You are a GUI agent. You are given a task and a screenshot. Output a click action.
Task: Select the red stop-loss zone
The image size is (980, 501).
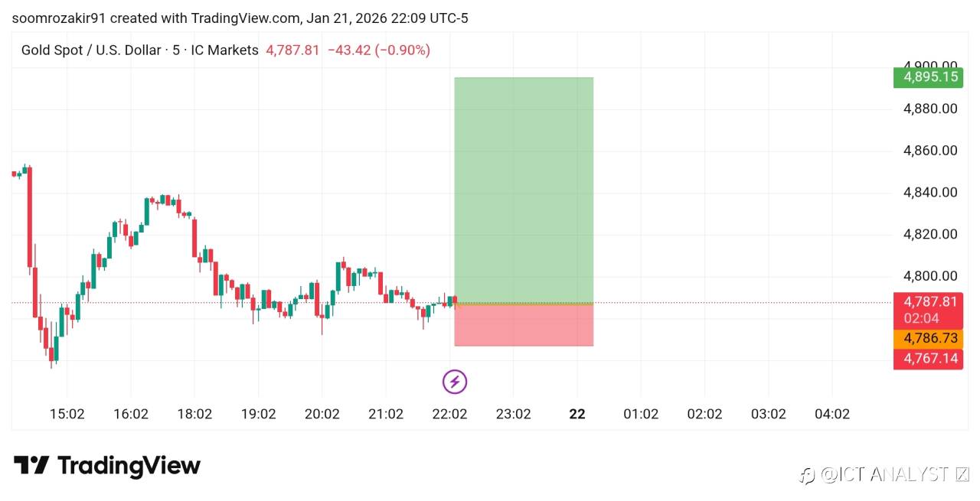coord(524,325)
